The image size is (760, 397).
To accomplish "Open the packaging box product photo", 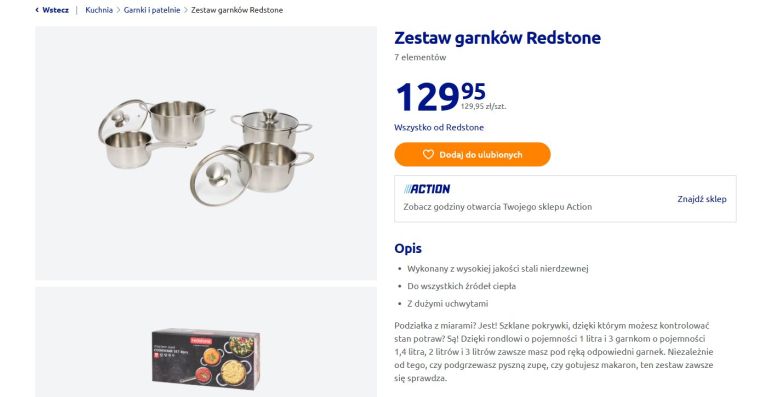I will [206, 342].
